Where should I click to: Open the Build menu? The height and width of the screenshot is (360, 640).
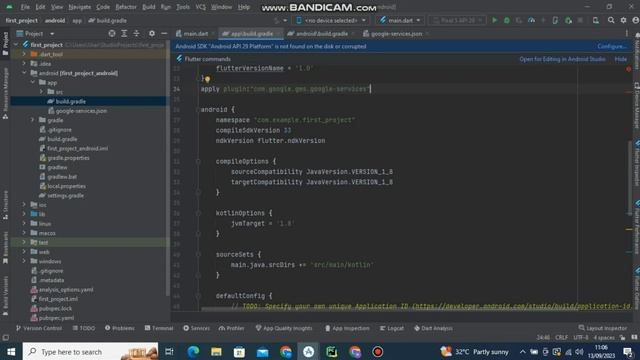[x=149, y=7]
